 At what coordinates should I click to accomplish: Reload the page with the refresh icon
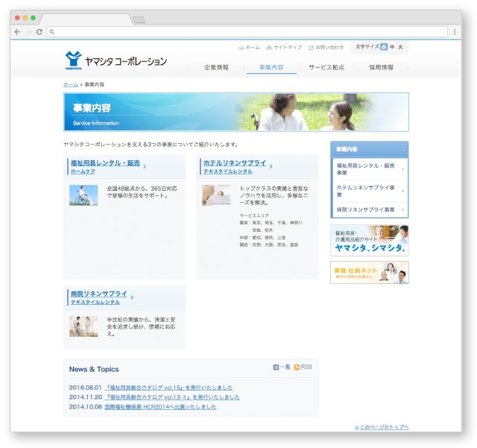[40, 31]
